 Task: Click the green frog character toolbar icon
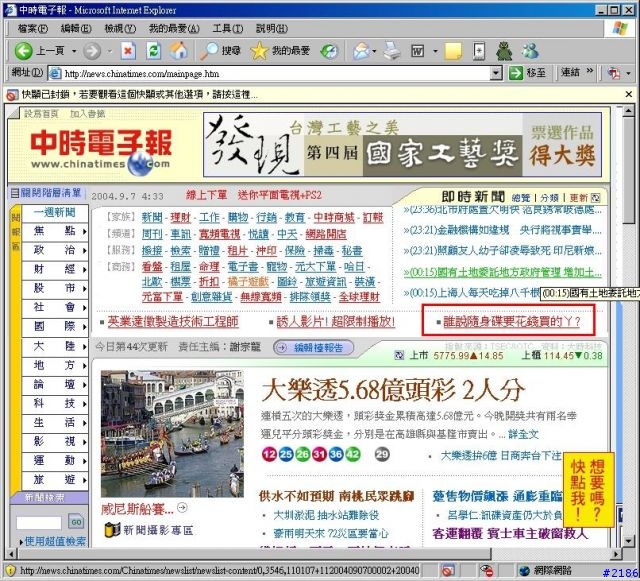click(x=504, y=51)
